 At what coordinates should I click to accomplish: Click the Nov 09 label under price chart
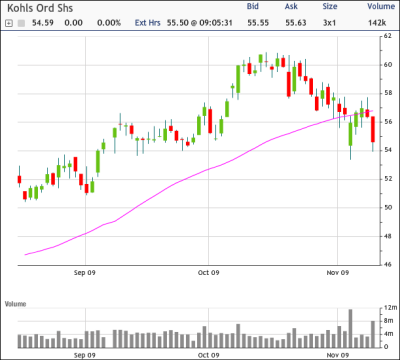[337, 273]
